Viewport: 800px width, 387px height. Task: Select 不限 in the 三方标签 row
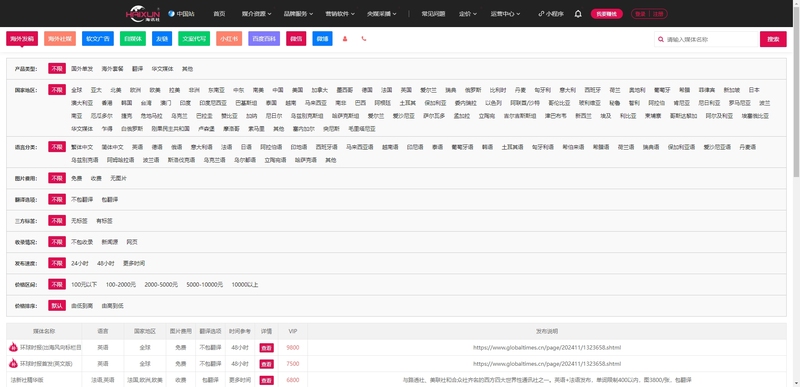[x=57, y=221]
